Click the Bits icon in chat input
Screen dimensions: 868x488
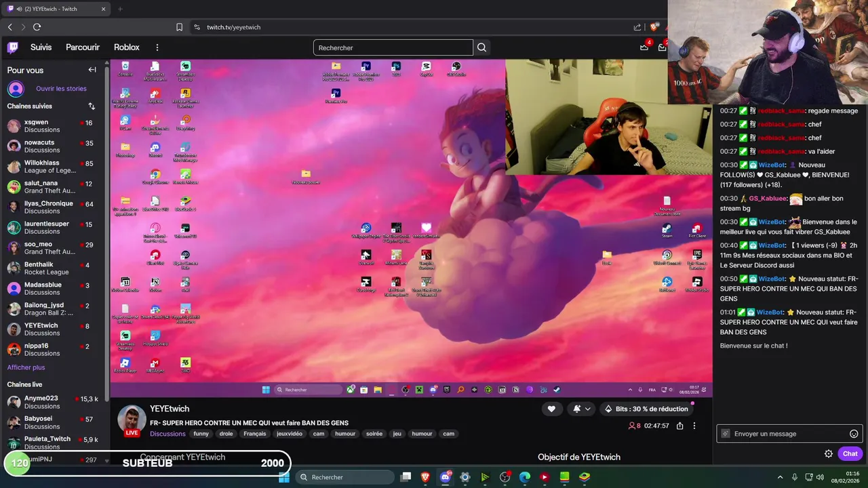(726, 434)
